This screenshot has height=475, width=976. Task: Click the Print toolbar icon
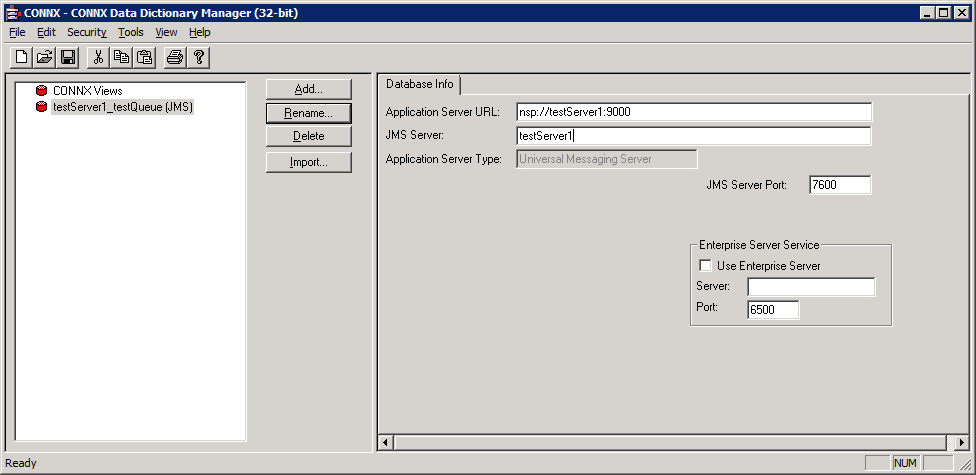(175, 57)
